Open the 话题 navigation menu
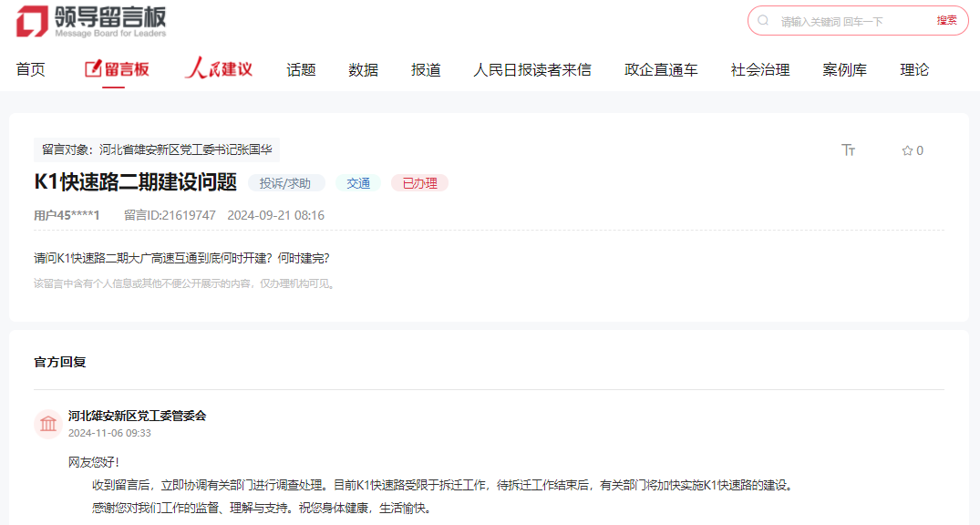Viewport: 980px width, 525px height. 301,69
